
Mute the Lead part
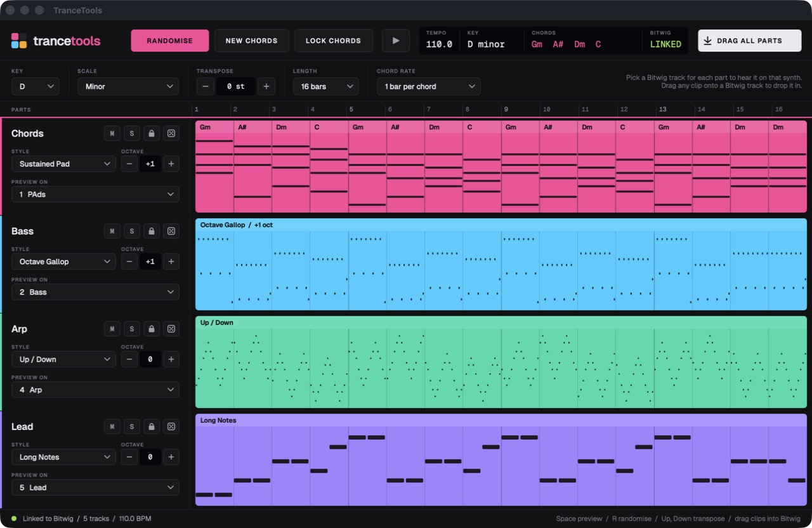112,426
